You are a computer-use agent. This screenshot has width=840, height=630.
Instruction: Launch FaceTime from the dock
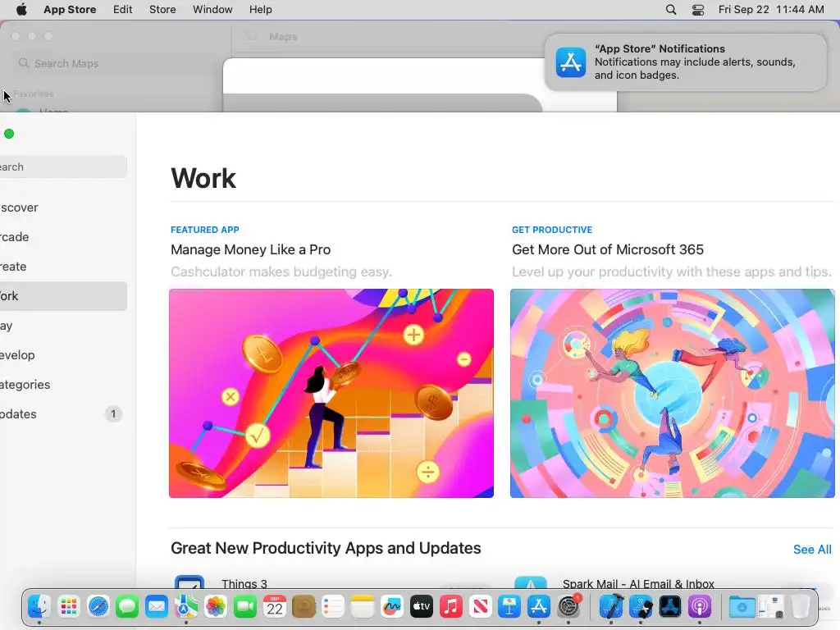tap(244, 607)
